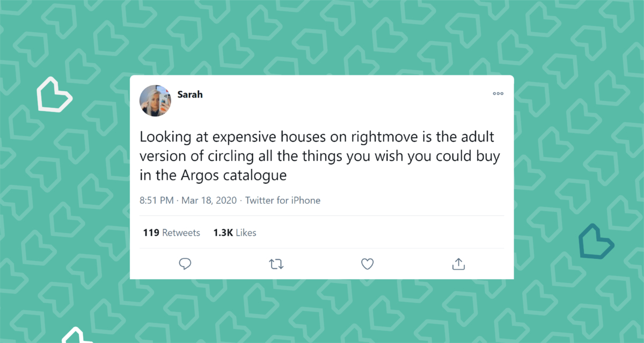
Task: View the 1.3K Likes list
Action: (x=234, y=233)
